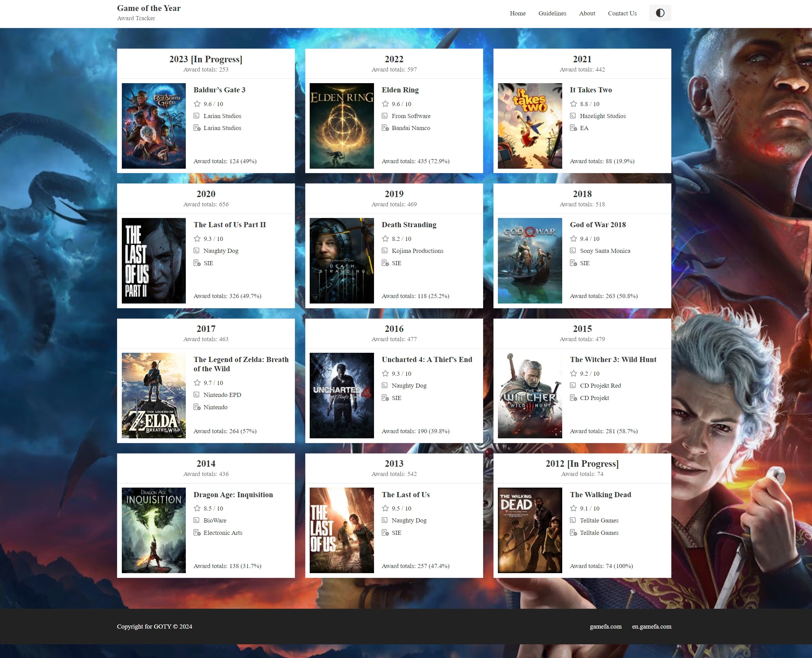This screenshot has width=812, height=658.
Task: Click the Game of the Year site title
Action: (149, 8)
